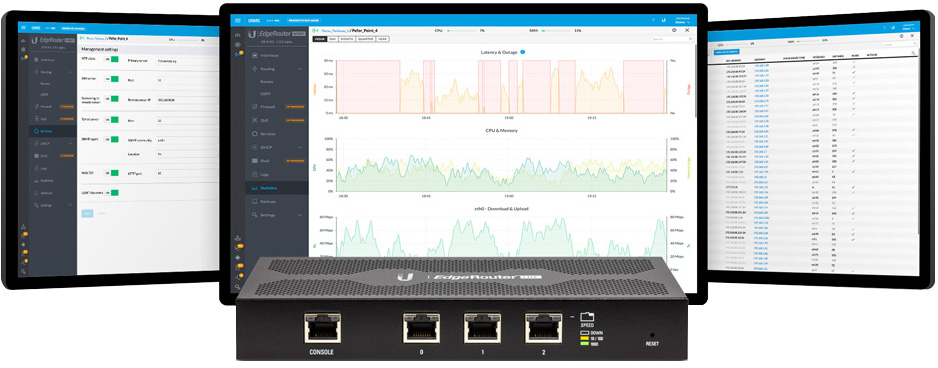Collapse Routing chevron on left monitor sidebar

pyautogui.click(x=70, y=72)
